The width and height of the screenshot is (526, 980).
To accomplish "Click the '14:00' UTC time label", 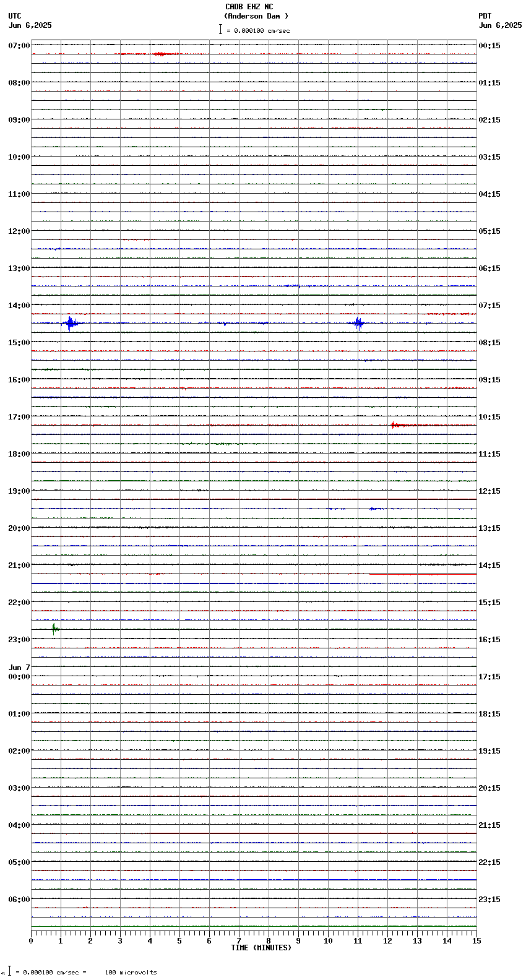I will click(19, 306).
